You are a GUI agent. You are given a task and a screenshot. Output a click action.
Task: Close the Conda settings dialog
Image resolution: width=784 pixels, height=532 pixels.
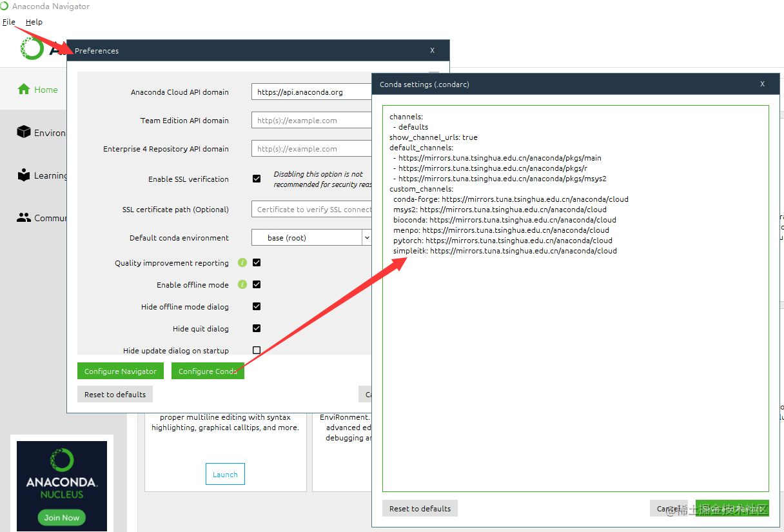click(x=762, y=84)
